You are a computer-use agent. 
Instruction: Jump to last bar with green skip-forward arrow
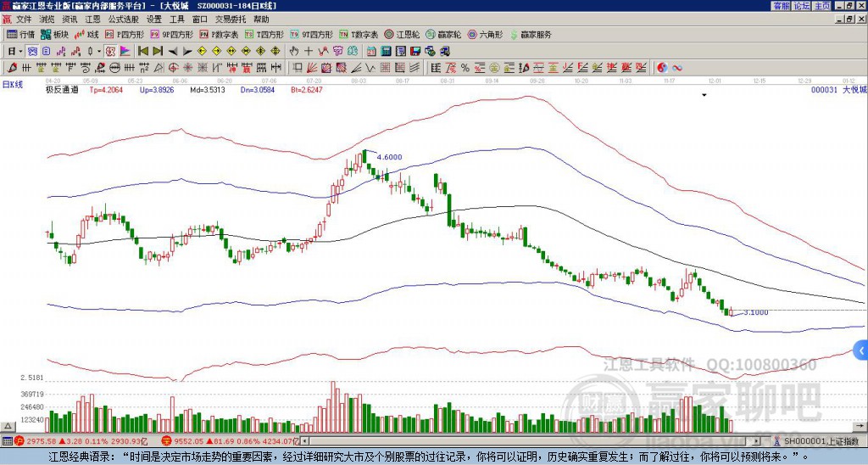[x=158, y=51]
